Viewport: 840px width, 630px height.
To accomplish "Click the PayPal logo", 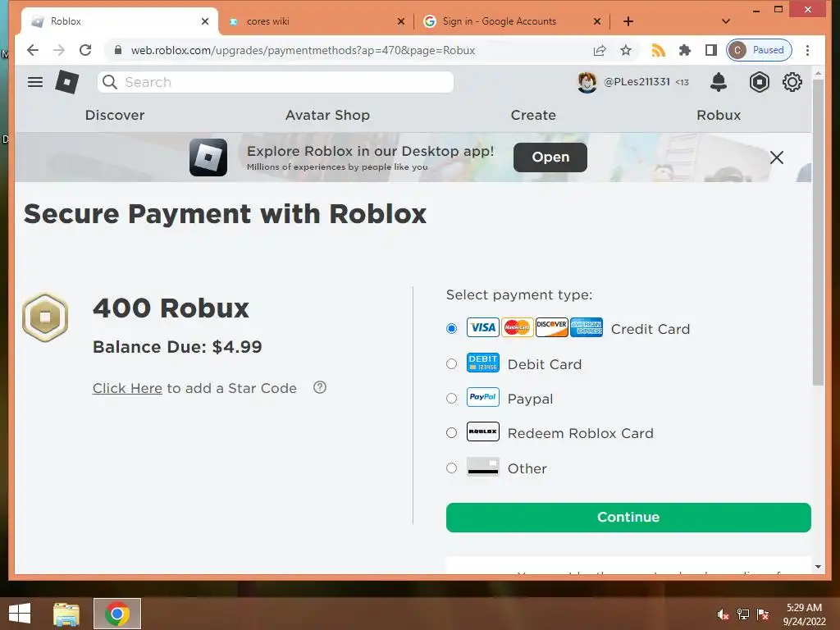I will pos(482,397).
